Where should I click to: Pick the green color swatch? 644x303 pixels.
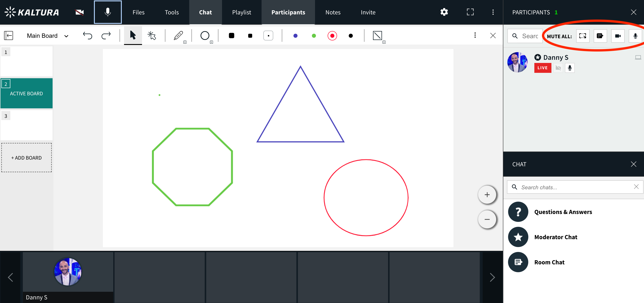tap(314, 36)
